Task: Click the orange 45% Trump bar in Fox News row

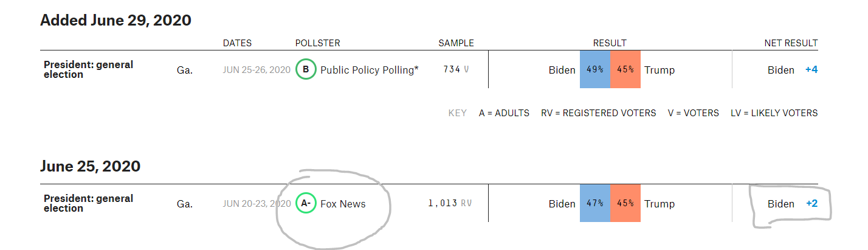Action: [625, 203]
